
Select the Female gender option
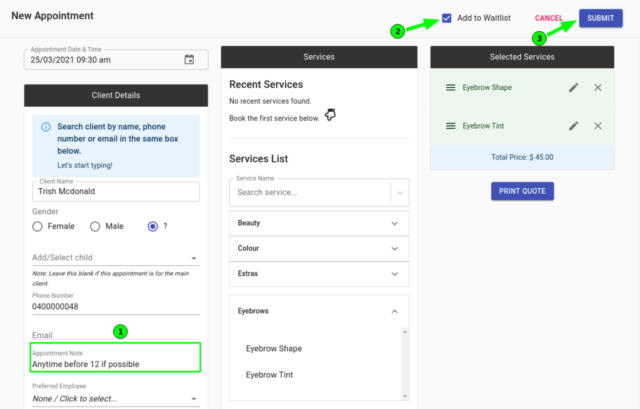point(39,226)
